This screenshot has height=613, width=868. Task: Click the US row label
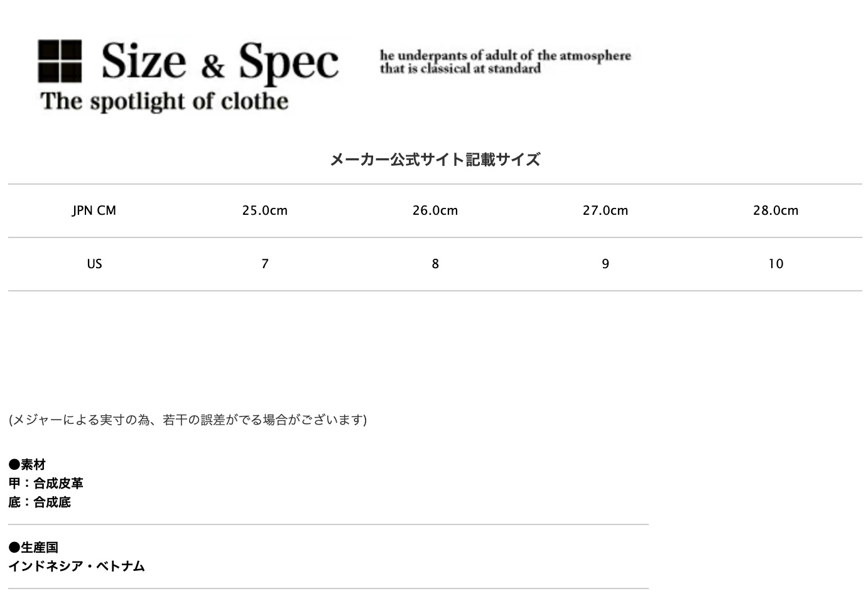tap(94, 264)
